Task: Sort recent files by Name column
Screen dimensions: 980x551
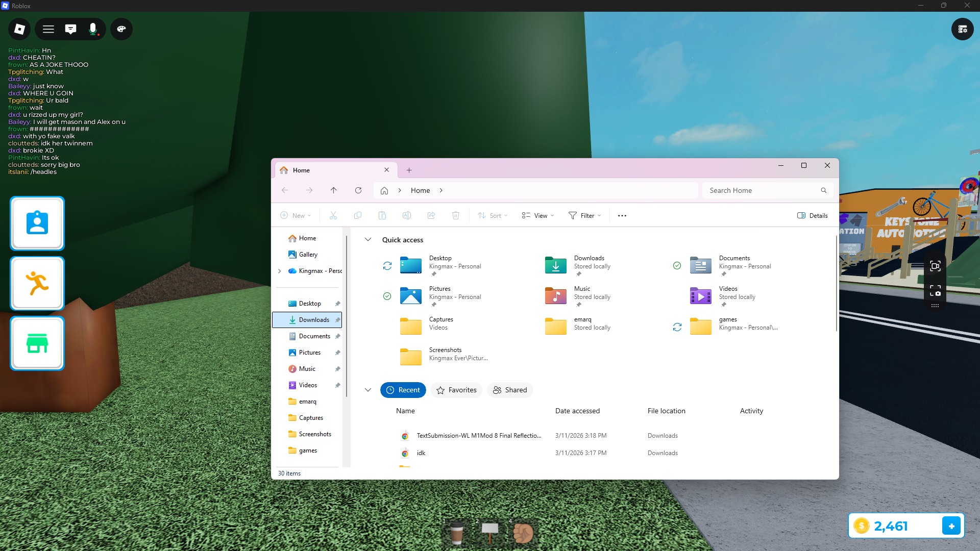Action: 405,411
